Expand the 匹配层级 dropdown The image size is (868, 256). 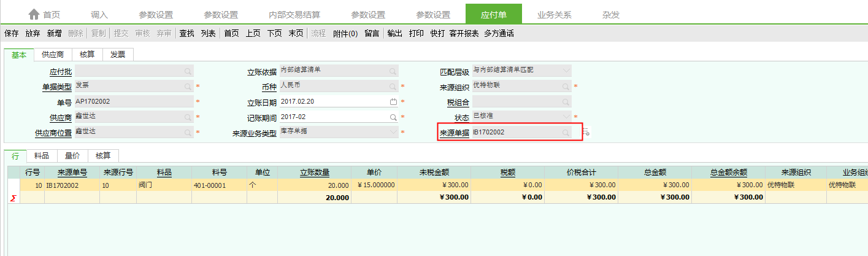(x=566, y=71)
